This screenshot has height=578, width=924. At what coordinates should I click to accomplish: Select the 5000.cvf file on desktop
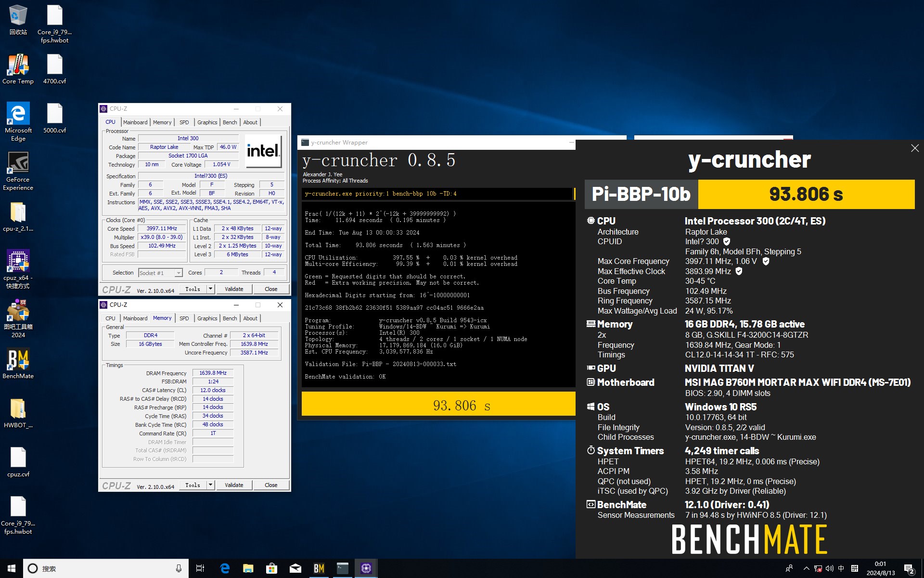pyautogui.click(x=54, y=118)
